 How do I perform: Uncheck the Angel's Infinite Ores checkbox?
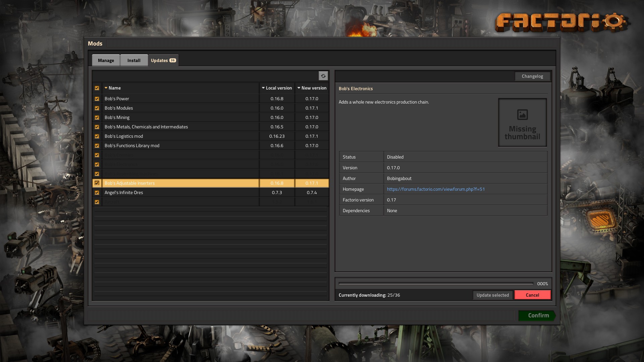[97, 193]
